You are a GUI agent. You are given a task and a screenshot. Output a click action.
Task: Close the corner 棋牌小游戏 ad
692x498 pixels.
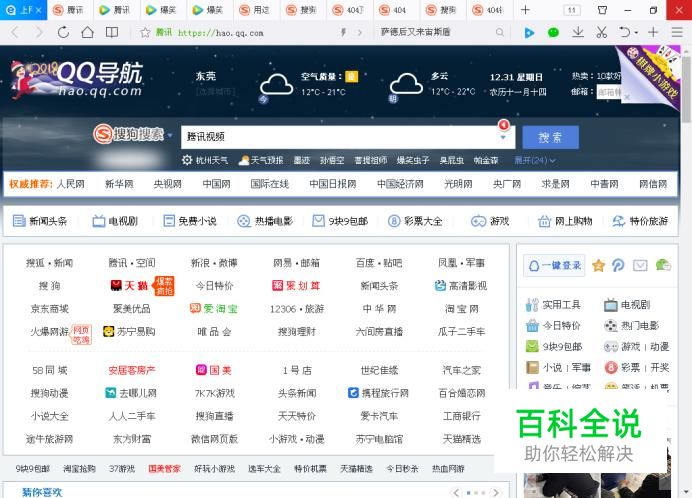pos(627,97)
